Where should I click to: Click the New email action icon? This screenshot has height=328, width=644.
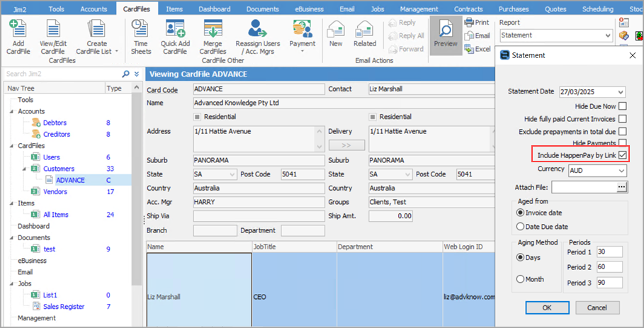pos(336,30)
